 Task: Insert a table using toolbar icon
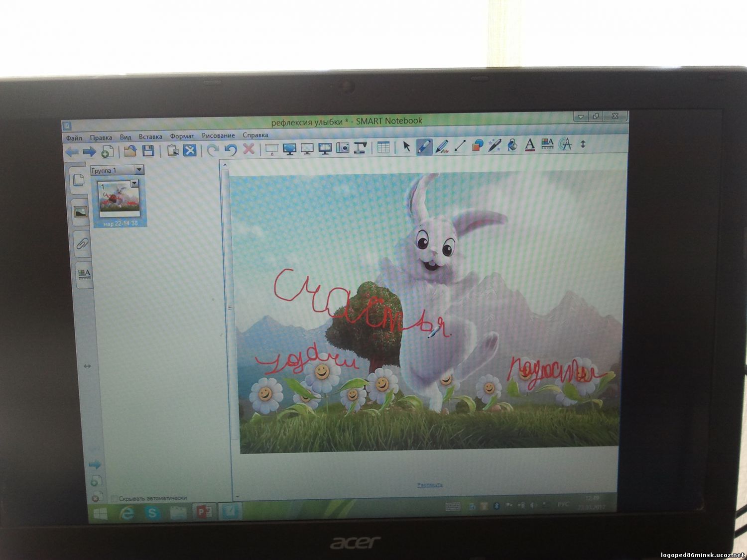click(x=383, y=147)
